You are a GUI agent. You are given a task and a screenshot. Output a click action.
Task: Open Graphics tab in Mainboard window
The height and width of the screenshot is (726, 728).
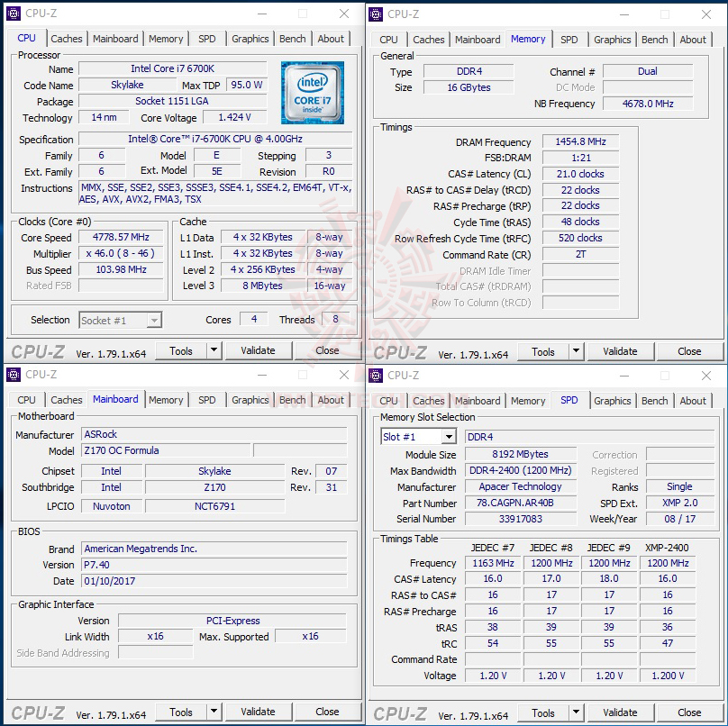click(x=250, y=400)
